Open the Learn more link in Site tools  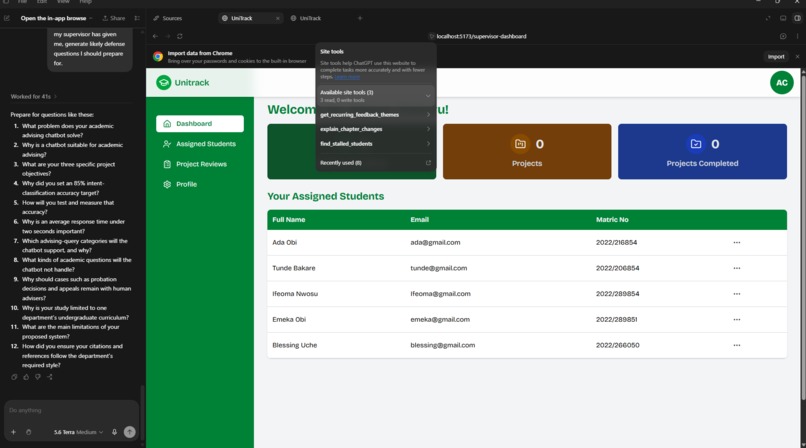pyautogui.click(x=347, y=77)
